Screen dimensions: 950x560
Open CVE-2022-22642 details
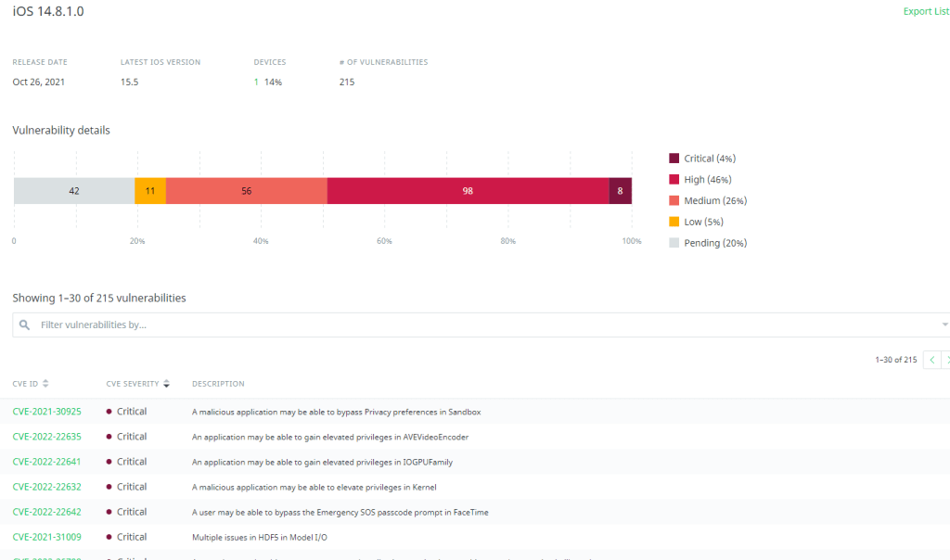click(x=46, y=511)
